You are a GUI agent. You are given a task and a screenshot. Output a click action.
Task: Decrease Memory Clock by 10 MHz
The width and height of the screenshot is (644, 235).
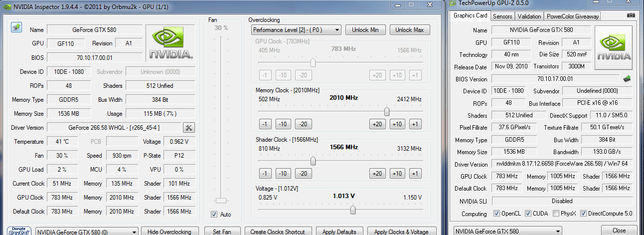[x=283, y=124]
